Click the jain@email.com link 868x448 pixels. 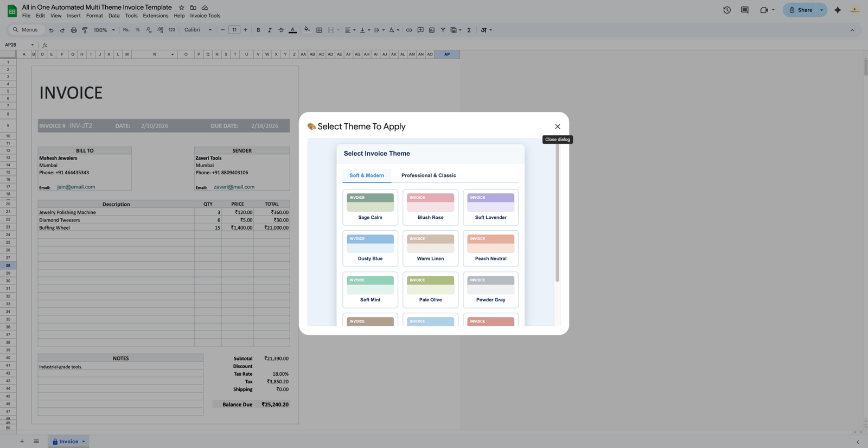76,187
